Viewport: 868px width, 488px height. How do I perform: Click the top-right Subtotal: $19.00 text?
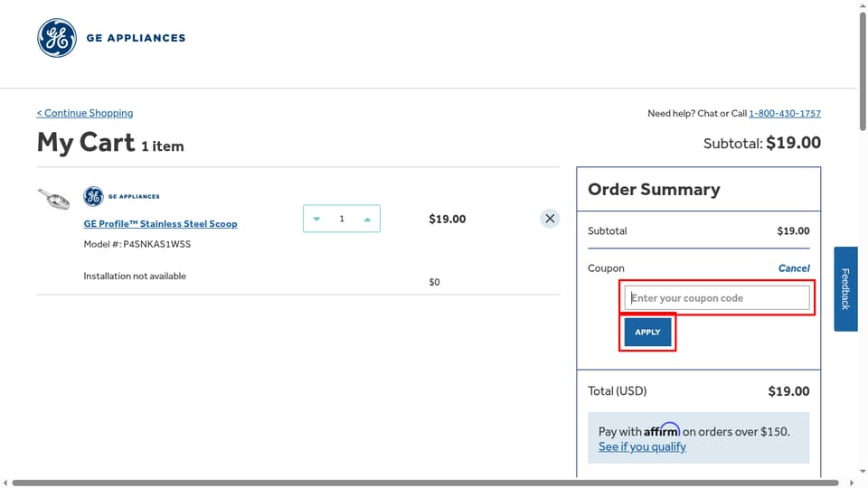click(762, 143)
